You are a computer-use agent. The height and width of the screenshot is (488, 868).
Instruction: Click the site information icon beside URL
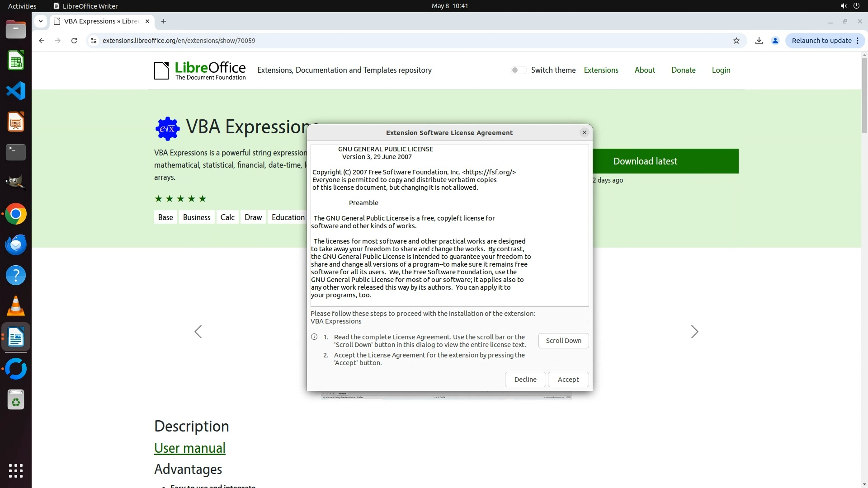click(94, 41)
